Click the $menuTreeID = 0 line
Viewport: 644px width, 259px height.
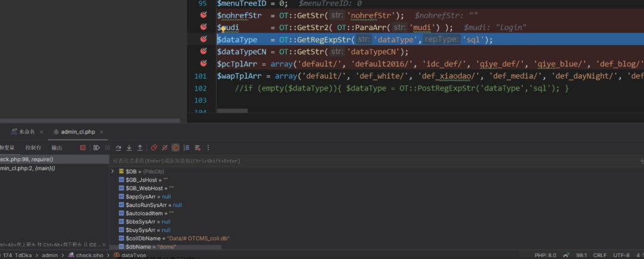[252, 4]
